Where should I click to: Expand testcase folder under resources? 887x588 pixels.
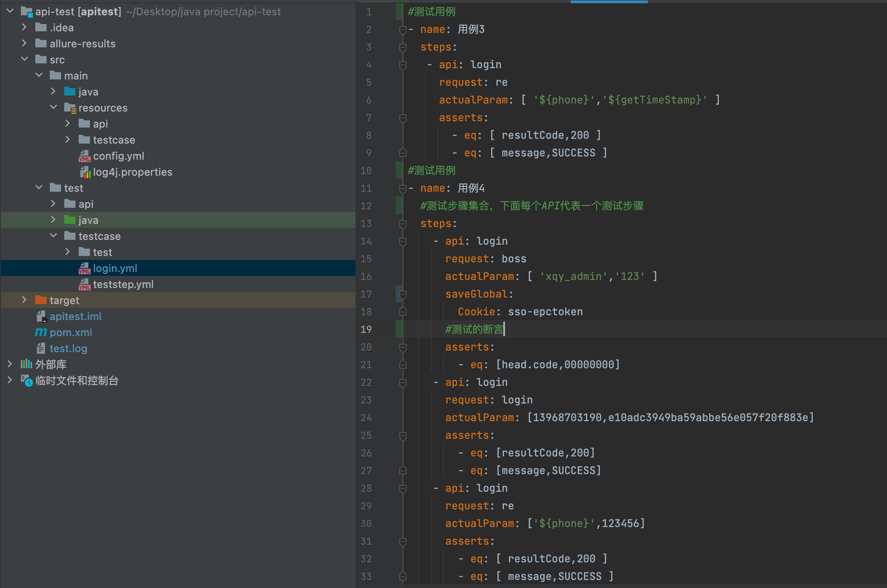coord(68,140)
